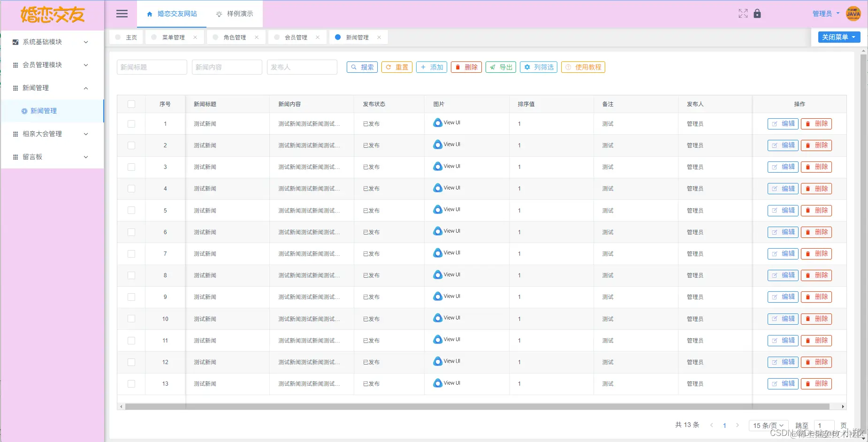
Task: Click the 婚恋交友 logo
Action: coord(53,15)
